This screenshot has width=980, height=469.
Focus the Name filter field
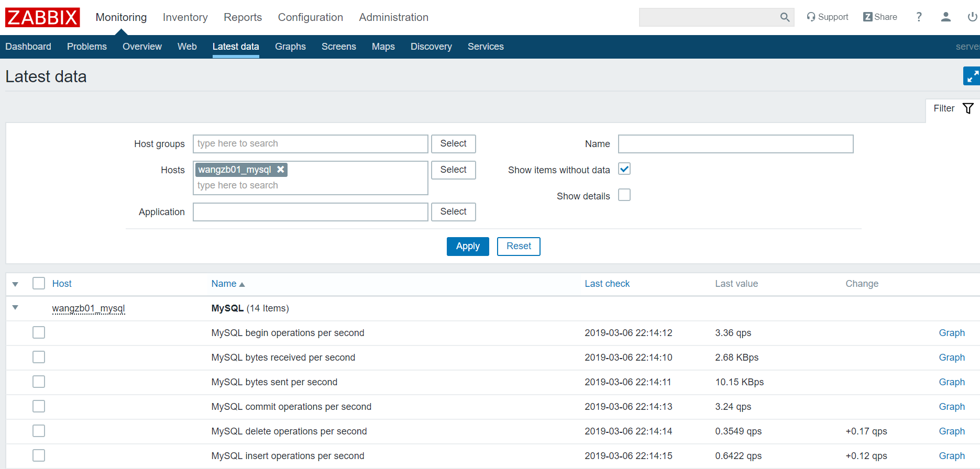tap(736, 144)
